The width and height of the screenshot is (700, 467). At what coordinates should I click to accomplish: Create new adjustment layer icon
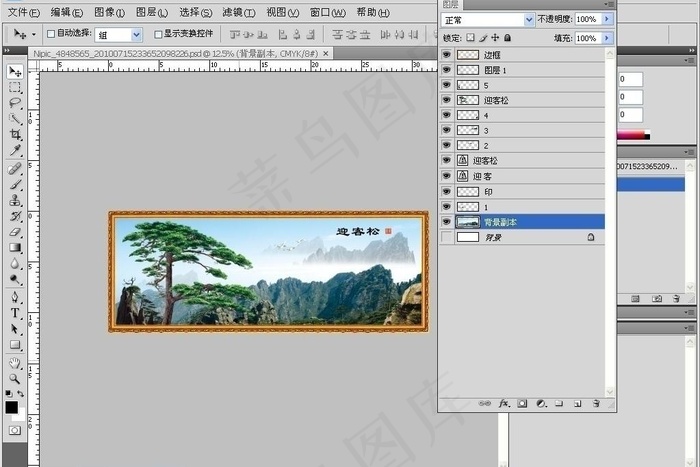tap(541, 404)
